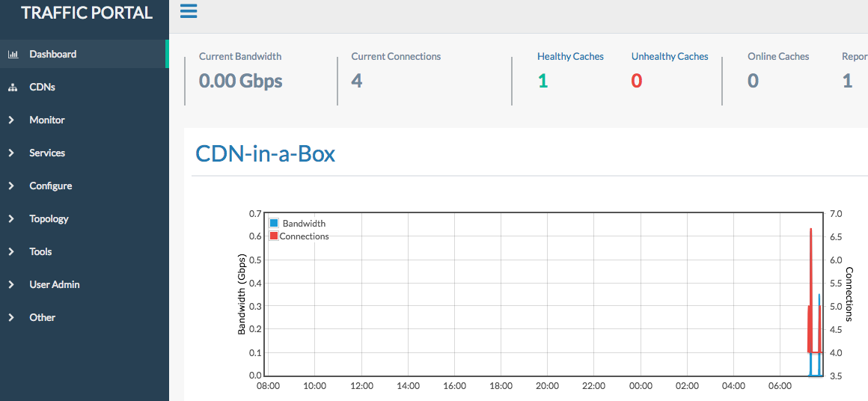Click the 0.00 Gbps bandwidth value
This screenshot has height=401, width=868.
click(x=240, y=82)
